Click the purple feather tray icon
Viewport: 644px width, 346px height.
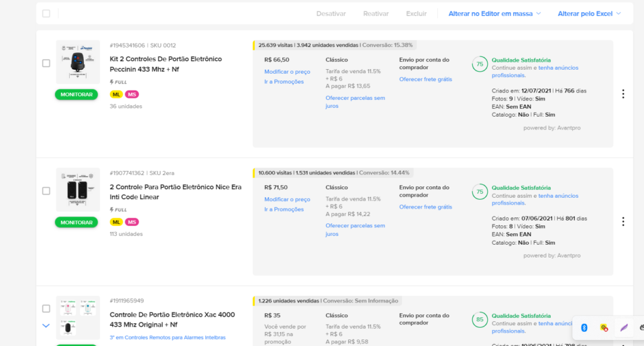click(624, 327)
